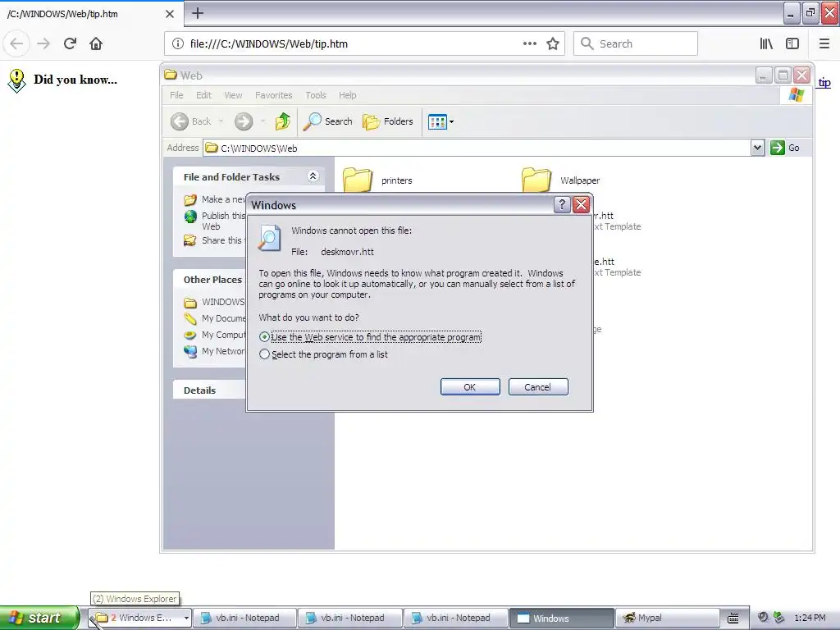Open the browser Library icon

click(x=766, y=43)
